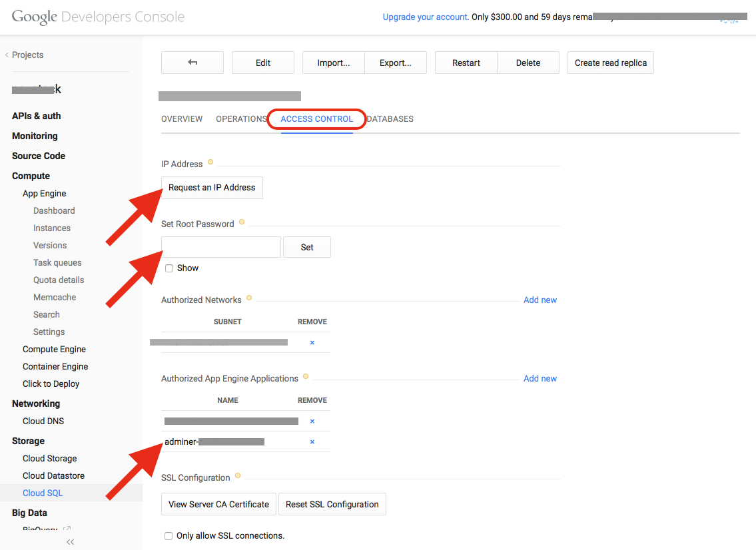Click the IP Address help icon
Screen dimensions: 756x550
[210, 162]
